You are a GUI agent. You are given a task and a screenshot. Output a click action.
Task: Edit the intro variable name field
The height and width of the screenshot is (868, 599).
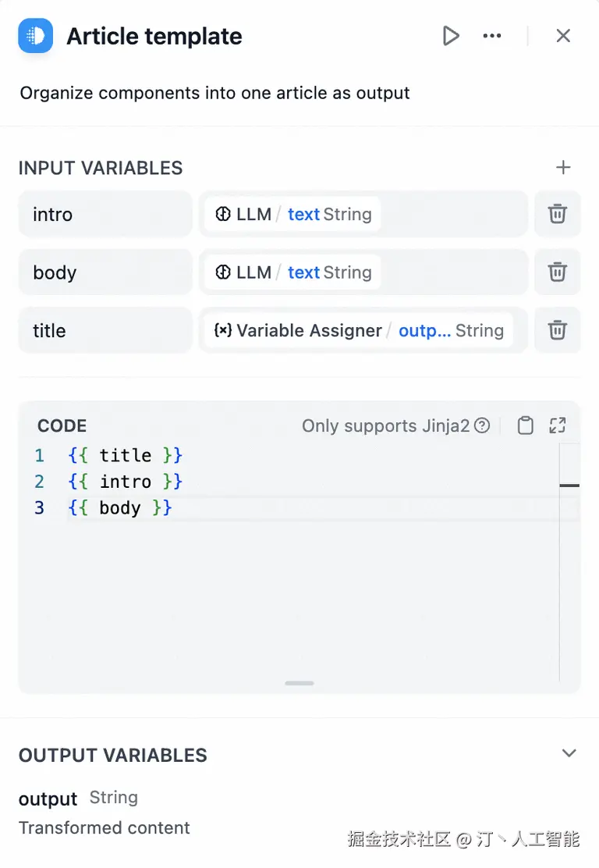pos(105,214)
